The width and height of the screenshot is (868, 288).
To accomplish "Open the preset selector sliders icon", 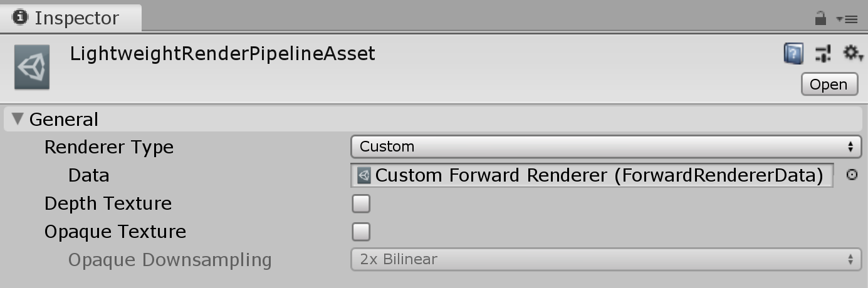I will pyautogui.click(x=823, y=53).
